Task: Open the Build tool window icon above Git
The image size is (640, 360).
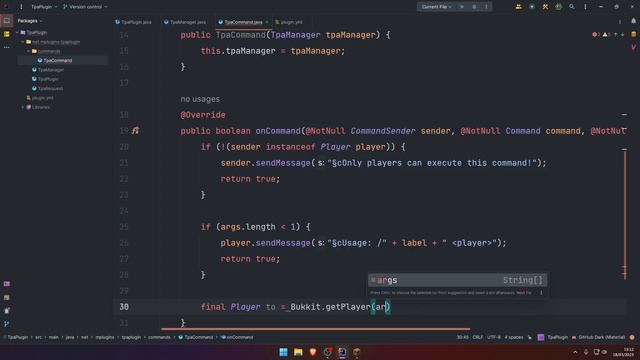Action: point(7,311)
